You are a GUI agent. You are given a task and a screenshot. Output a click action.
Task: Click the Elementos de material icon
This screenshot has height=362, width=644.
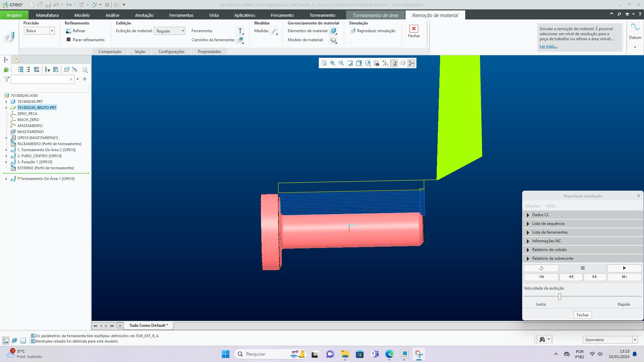[333, 31]
